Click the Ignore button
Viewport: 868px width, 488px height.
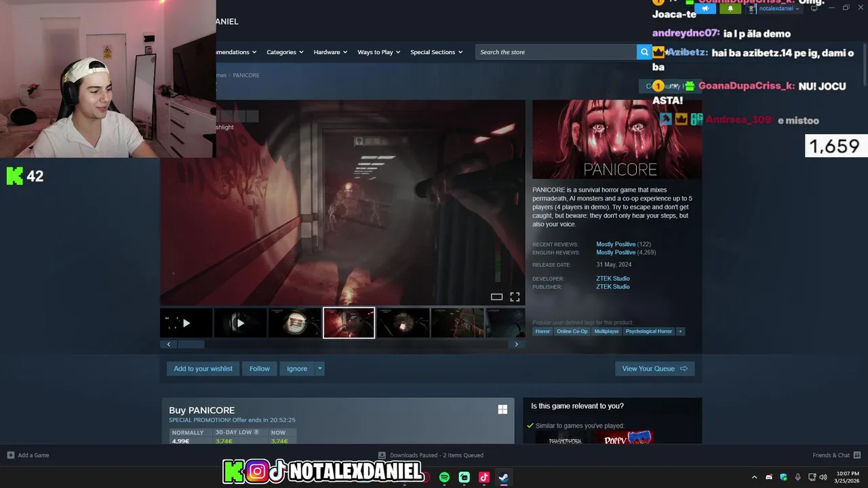tap(297, 369)
